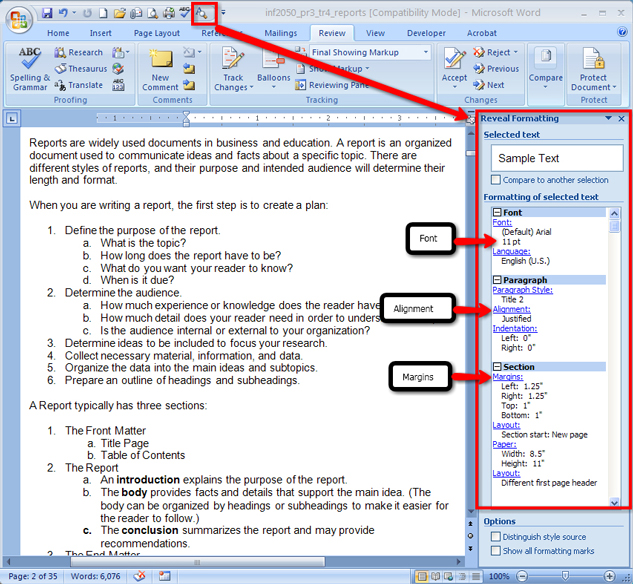Click the Print Preview icon
This screenshot has width=633, height=584.
coord(152,14)
